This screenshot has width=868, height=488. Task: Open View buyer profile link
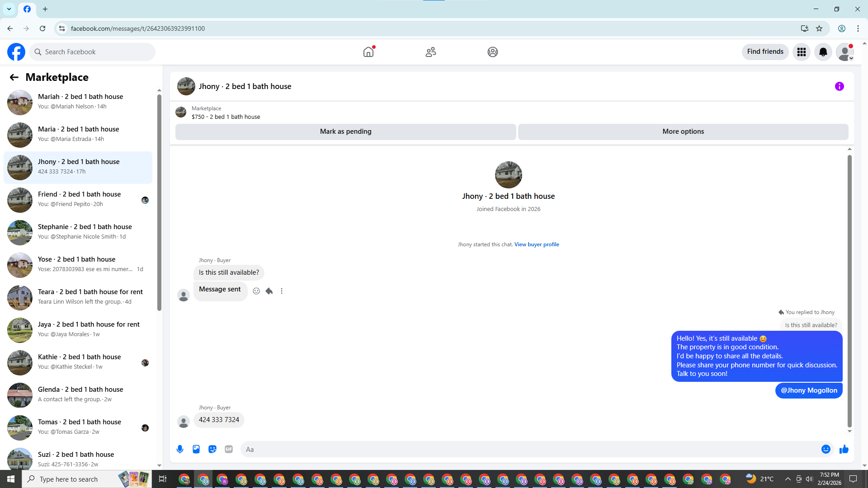click(x=537, y=244)
